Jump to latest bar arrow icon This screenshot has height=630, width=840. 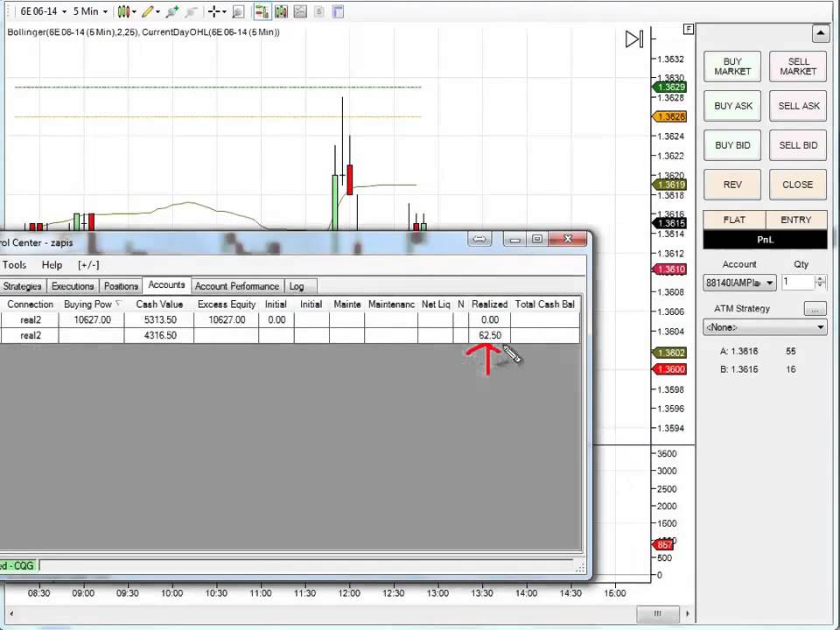click(634, 38)
